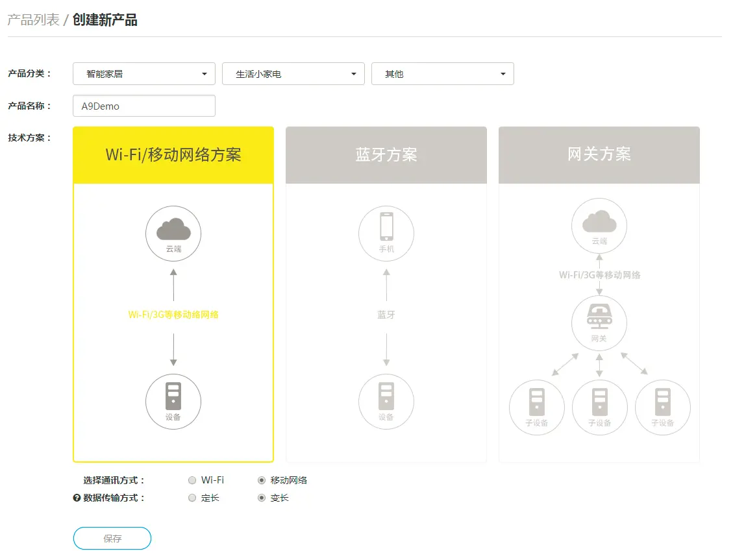Click the left 子设备 sub-device icon
The image size is (733, 560).
[x=537, y=408]
